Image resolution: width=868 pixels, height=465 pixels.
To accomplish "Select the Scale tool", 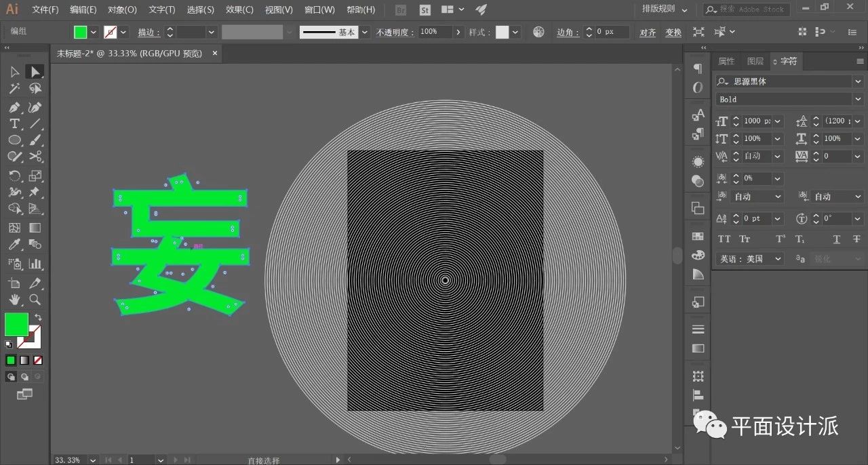I will click(35, 176).
